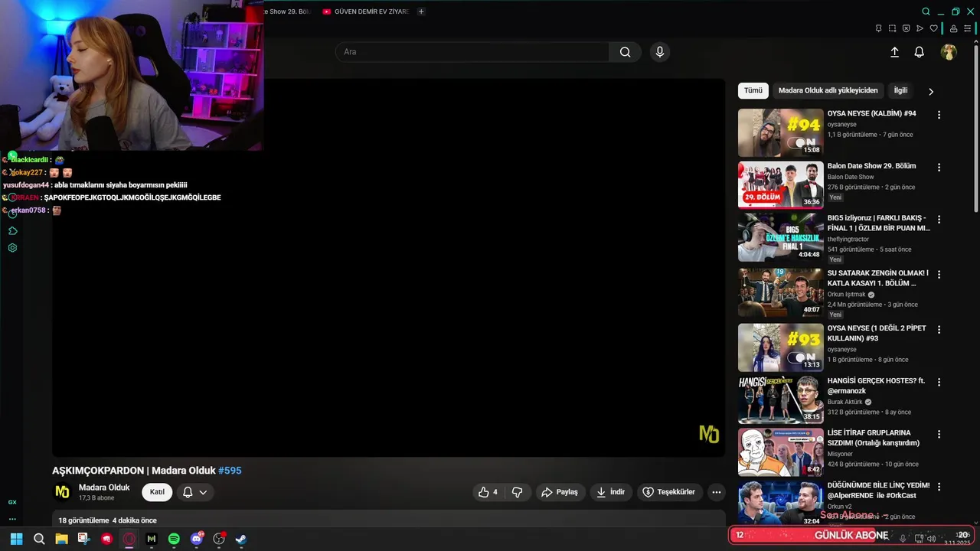Open Discord from the taskbar

coord(197,539)
